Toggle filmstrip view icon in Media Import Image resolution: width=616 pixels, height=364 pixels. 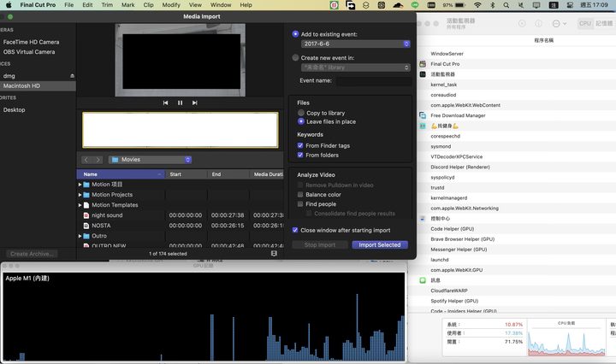(274, 254)
